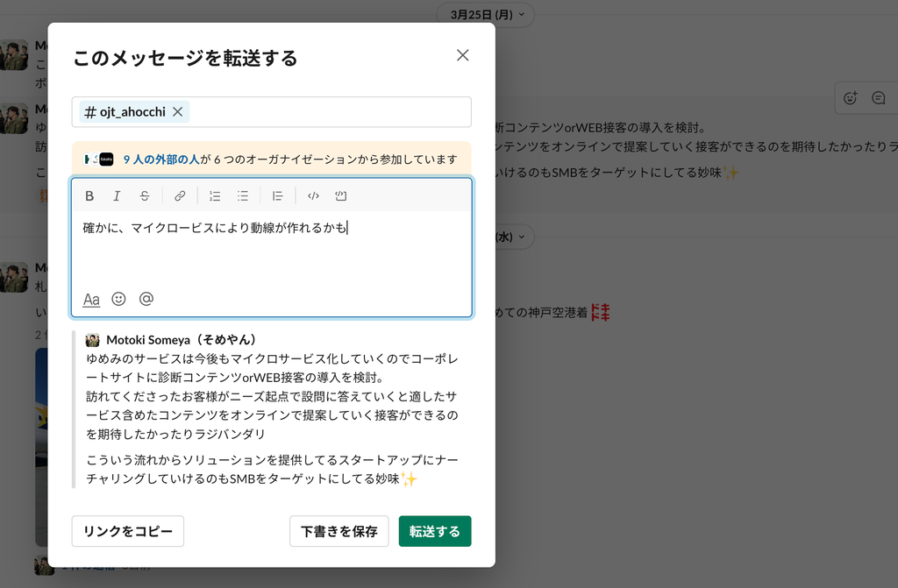Screen dimensions: 898x588
Task: Open the emoji picker
Action: click(118, 299)
